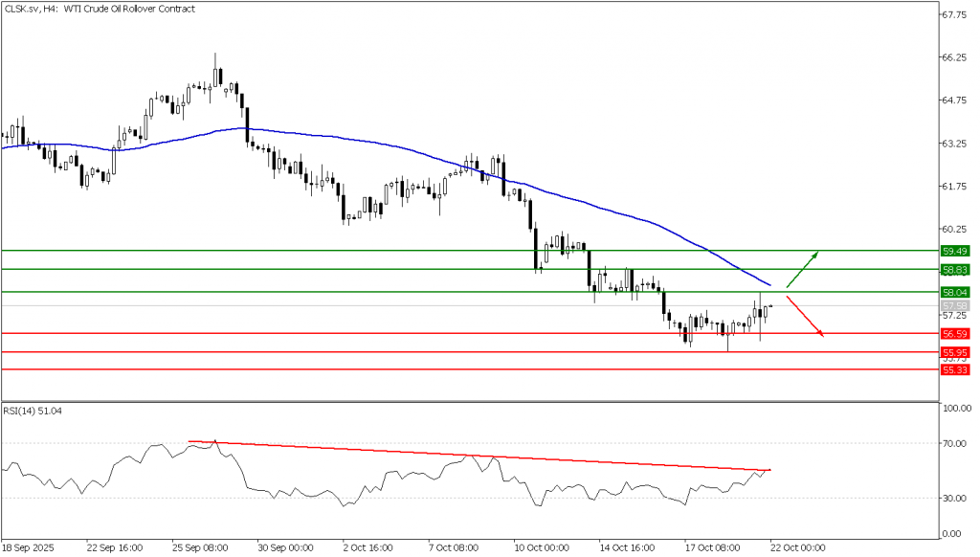Select the red 55.33 support price tag
980x557 pixels.
(x=955, y=369)
